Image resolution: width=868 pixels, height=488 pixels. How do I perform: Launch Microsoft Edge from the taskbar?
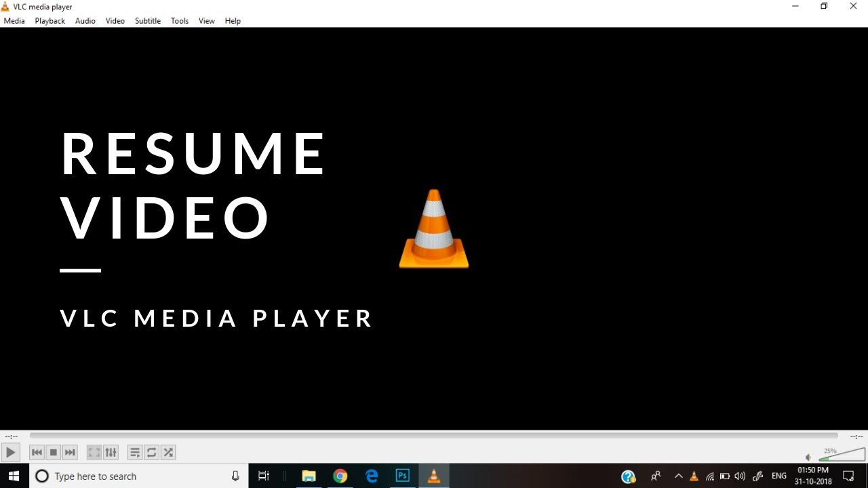(372, 476)
